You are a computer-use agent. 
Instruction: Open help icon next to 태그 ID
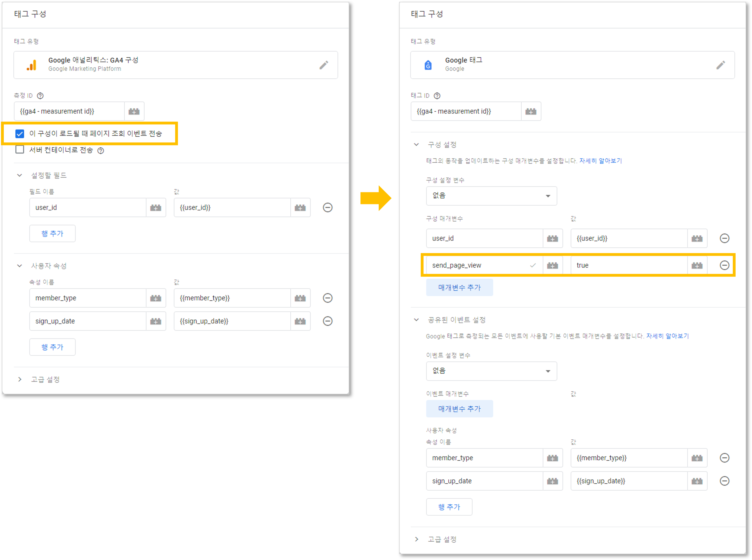(x=437, y=96)
